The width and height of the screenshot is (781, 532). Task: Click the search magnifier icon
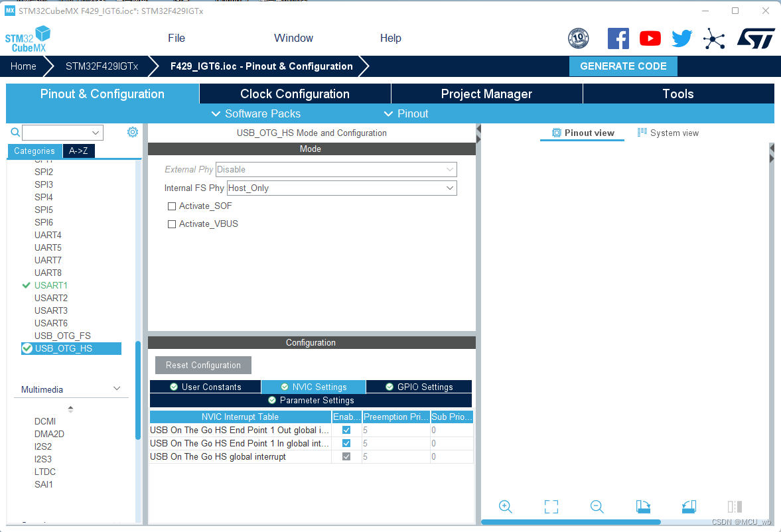point(15,132)
